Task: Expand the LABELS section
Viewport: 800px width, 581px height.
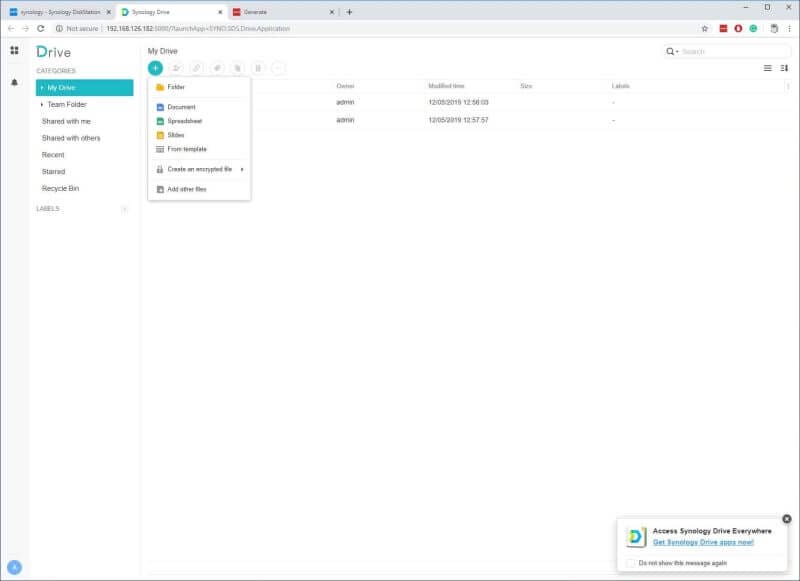Action: point(124,209)
